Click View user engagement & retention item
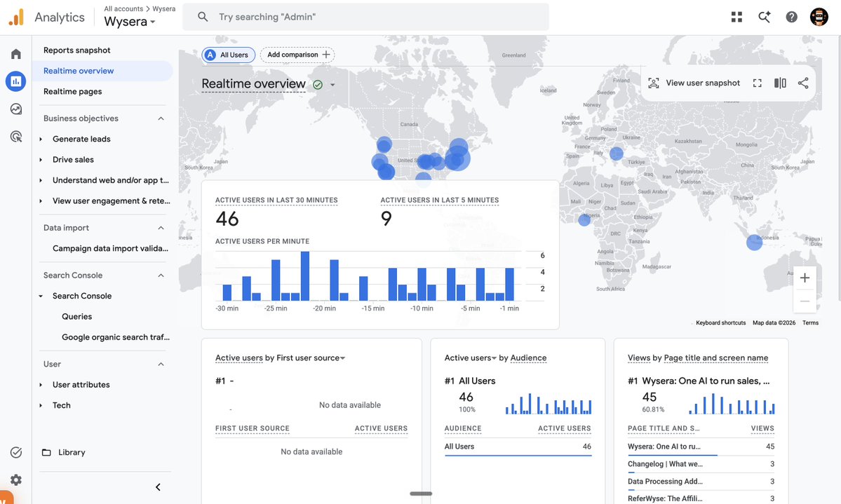The height and width of the screenshot is (504, 841). [111, 200]
